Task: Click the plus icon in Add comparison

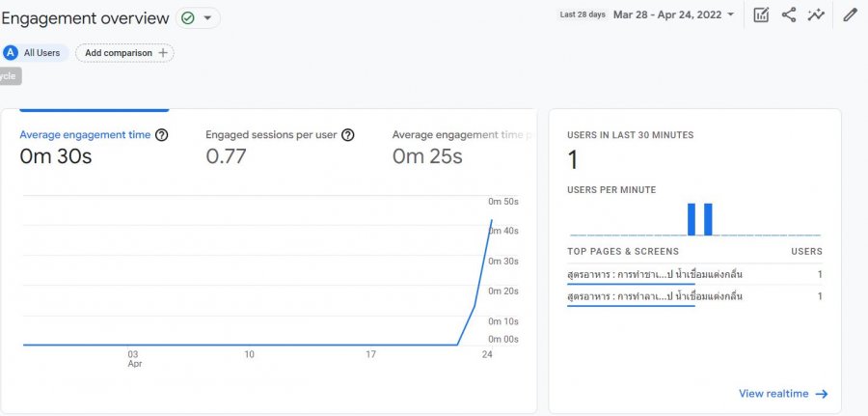Action: pos(163,53)
